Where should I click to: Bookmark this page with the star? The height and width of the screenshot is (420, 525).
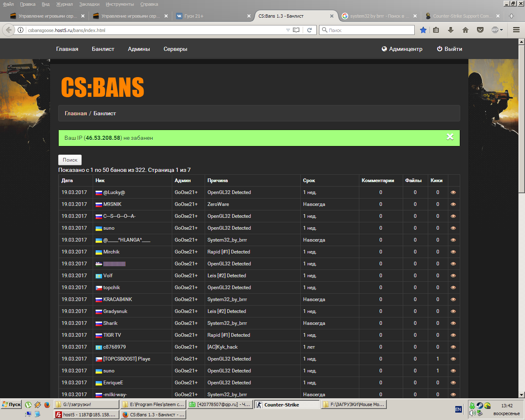(x=423, y=30)
